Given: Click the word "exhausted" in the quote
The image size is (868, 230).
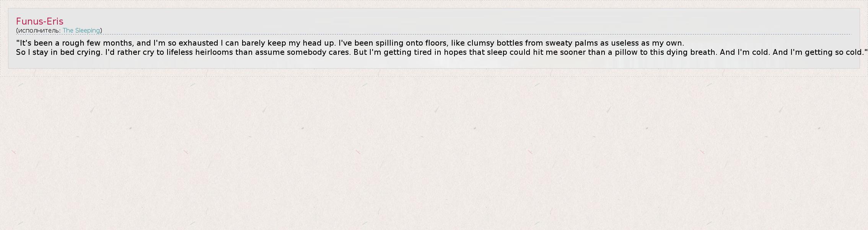Looking at the screenshot, I should [x=198, y=43].
